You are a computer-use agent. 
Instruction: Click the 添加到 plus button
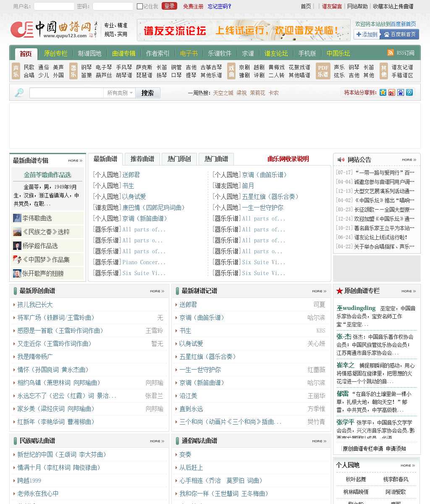[x=367, y=34]
